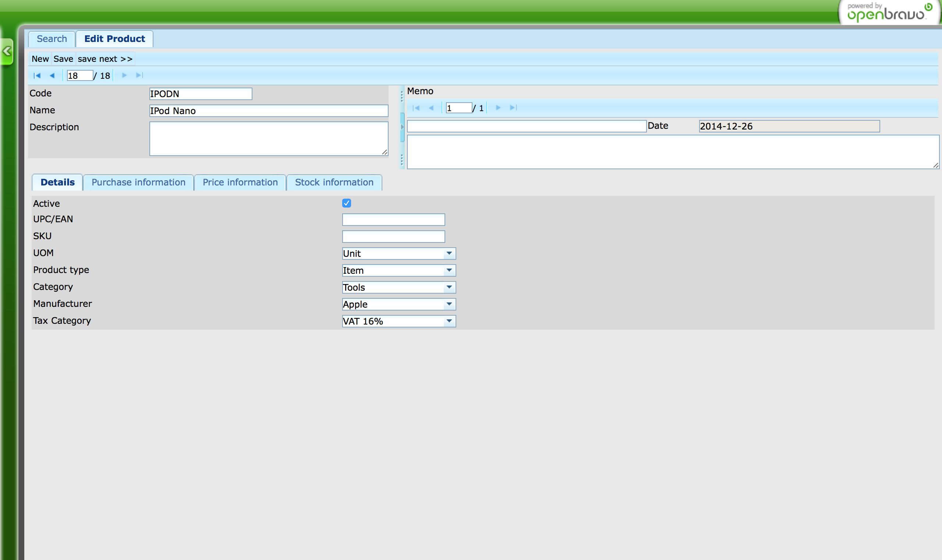Click the Tax Category label

click(x=62, y=321)
